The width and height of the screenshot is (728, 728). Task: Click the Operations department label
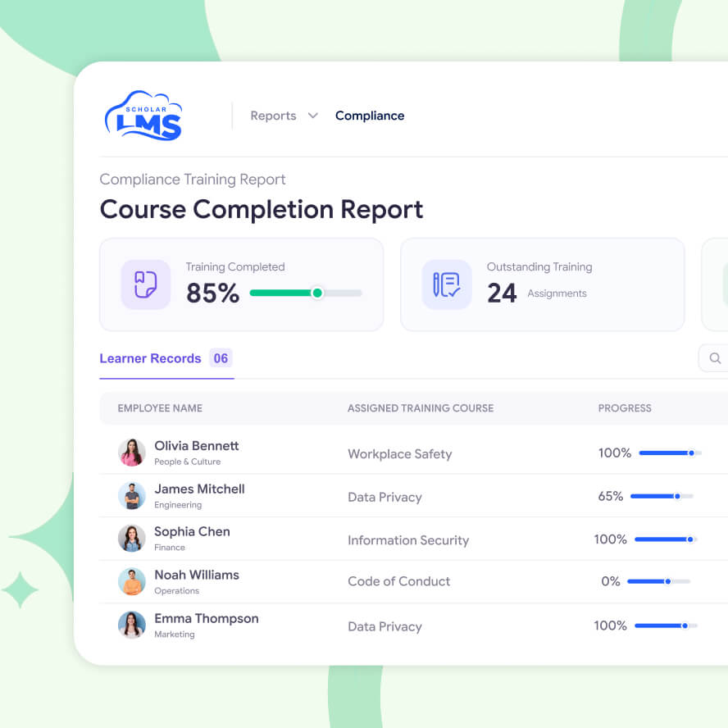(176, 590)
